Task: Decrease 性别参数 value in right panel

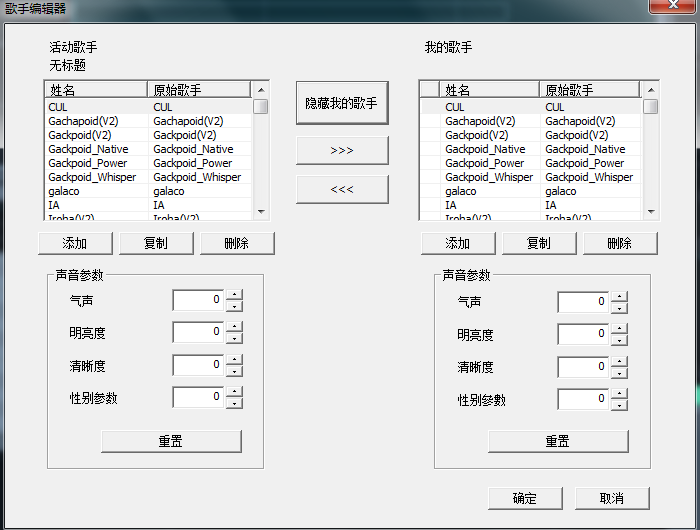Action: pyautogui.click(x=619, y=405)
